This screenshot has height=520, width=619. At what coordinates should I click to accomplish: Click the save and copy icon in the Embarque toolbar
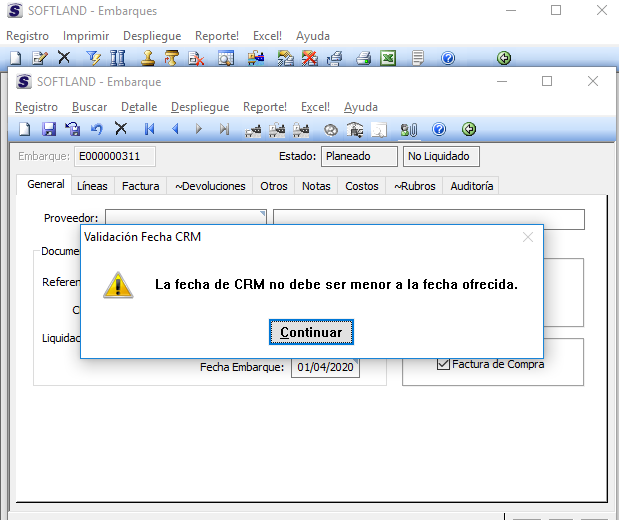point(73,129)
